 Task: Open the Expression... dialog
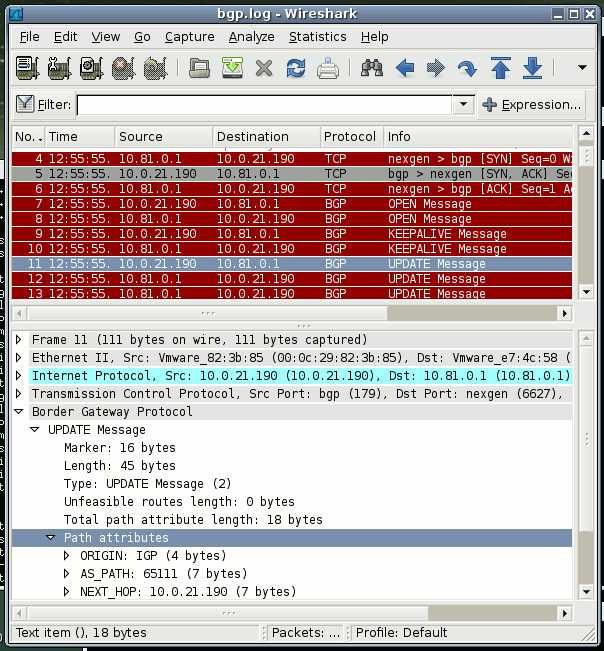point(532,105)
